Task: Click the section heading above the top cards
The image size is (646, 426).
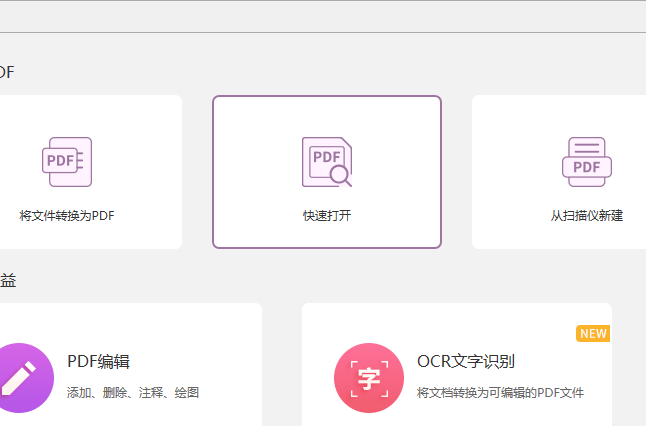Action: (x=7, y=72)
